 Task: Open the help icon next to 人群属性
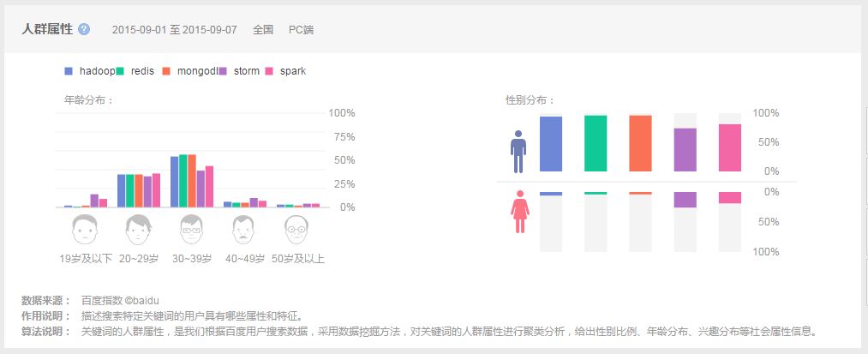click(84, 29)
